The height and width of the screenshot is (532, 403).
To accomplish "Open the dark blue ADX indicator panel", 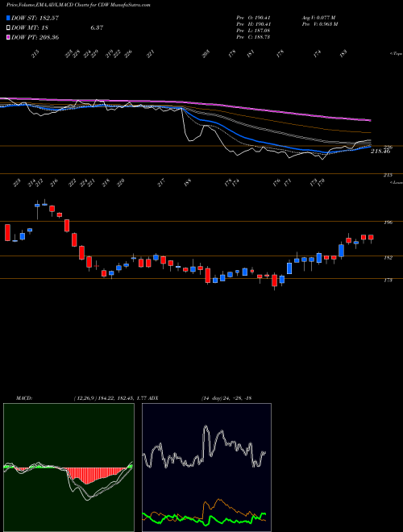I will [206, 468].
